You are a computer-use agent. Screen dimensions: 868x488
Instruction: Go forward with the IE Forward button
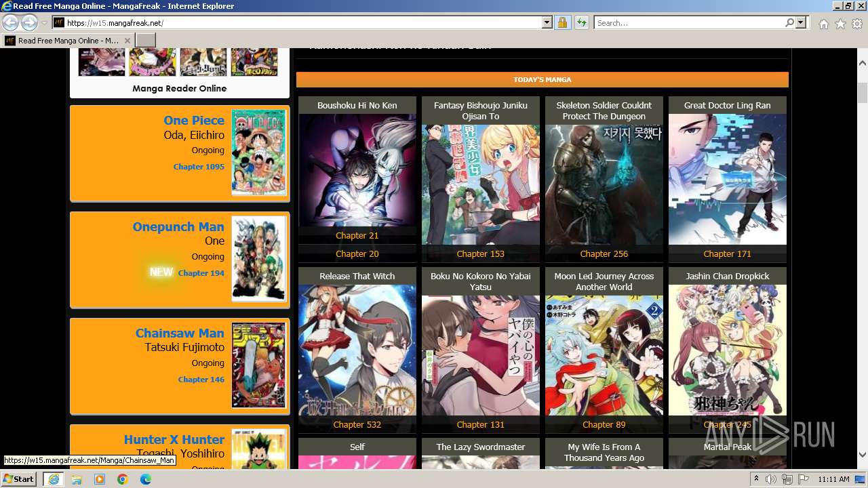(29, 23)
